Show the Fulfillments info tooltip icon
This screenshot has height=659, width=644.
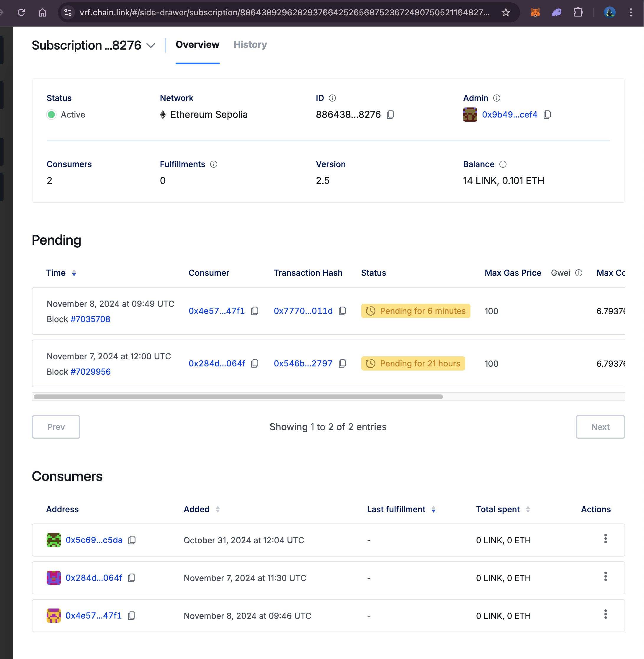[x=214, y=164]
